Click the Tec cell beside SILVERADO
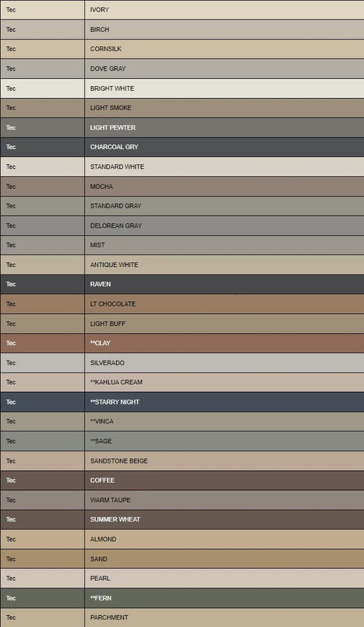 tap(42, 363)
